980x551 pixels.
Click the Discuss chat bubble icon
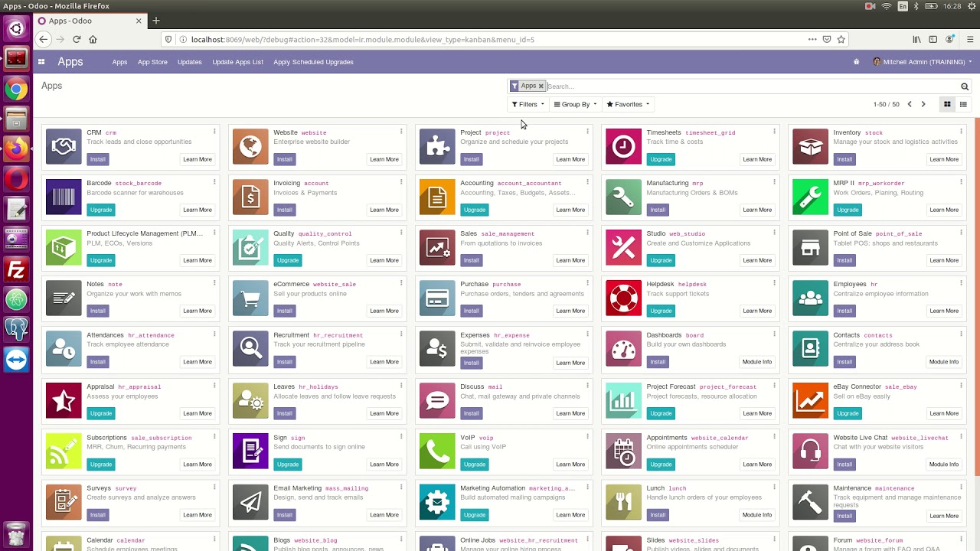[437, 400]
